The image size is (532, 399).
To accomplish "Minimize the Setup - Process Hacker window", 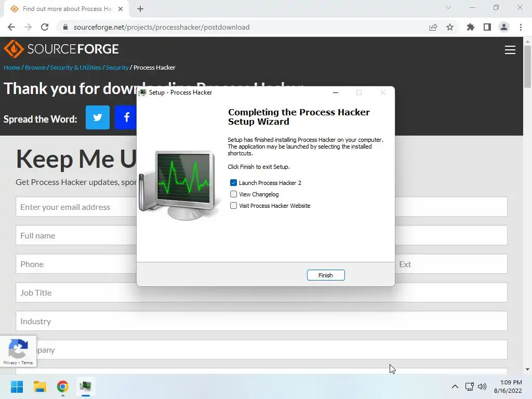I will 336,92.
